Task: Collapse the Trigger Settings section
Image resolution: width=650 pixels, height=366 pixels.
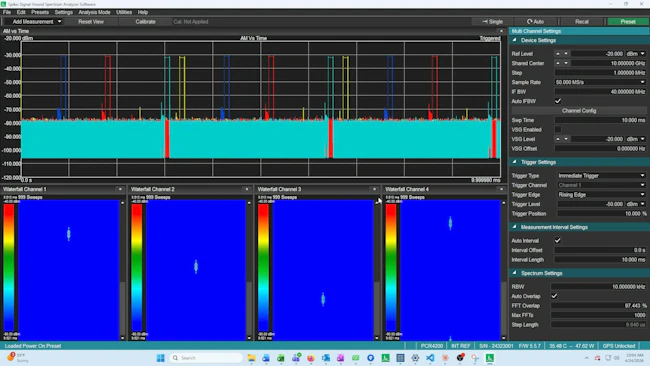Action: pos(514,162)
